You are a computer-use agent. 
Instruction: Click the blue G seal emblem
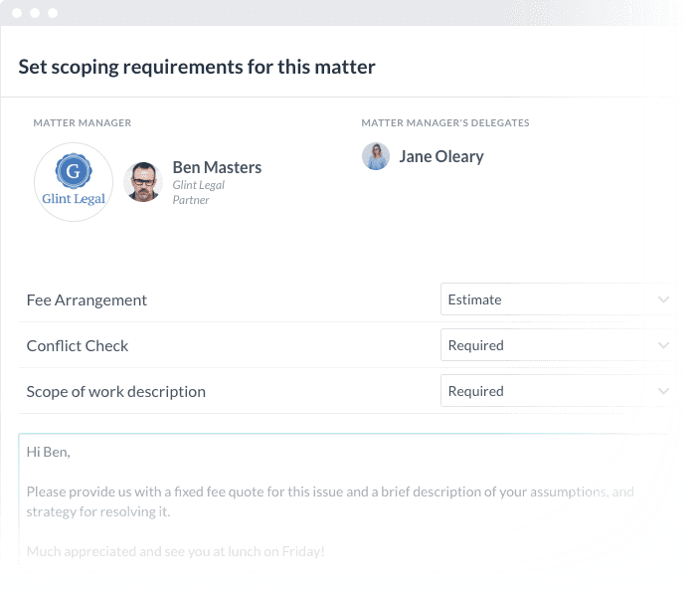point(74,170)
